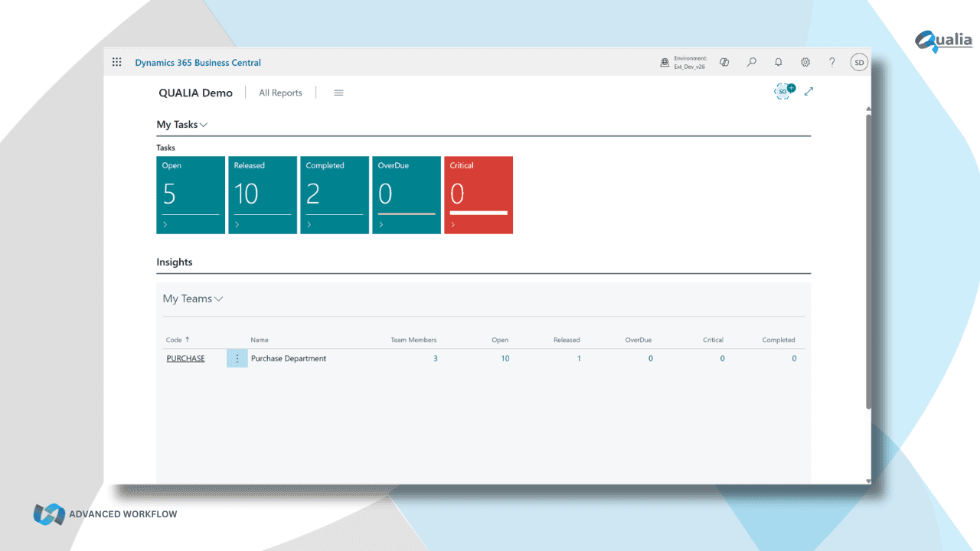Open the Copilot icon in header
The image size is (980, 551).
coord(724,63)
